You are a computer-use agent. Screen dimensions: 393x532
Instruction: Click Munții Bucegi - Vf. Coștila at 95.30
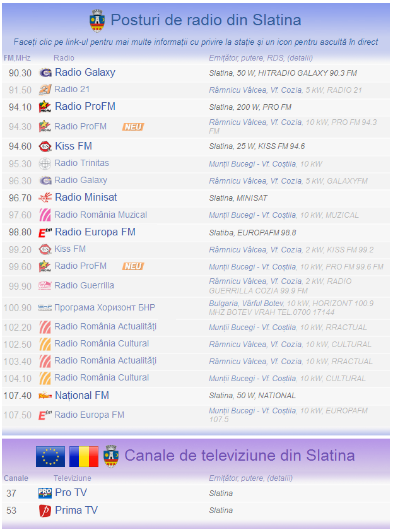[252, 164]
